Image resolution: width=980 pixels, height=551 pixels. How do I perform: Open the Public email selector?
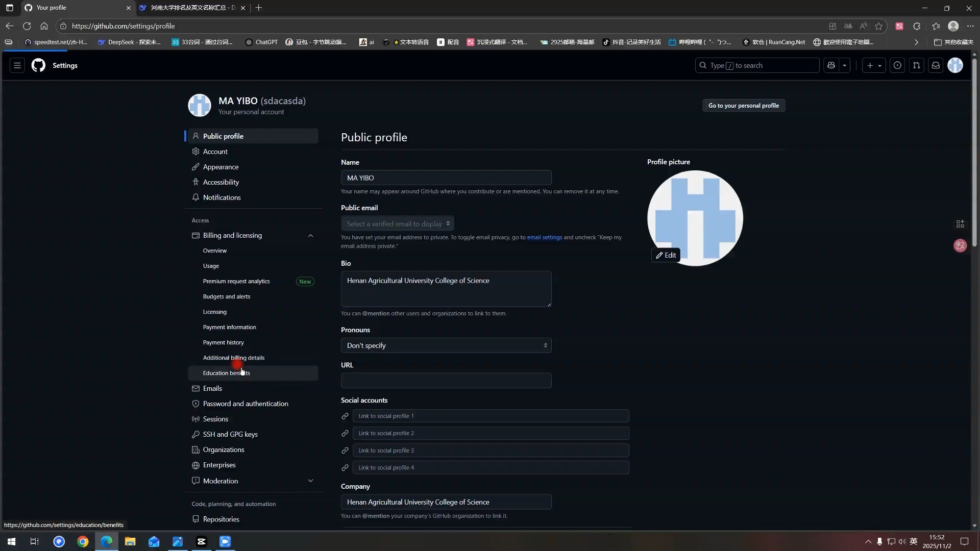point(397,223)
